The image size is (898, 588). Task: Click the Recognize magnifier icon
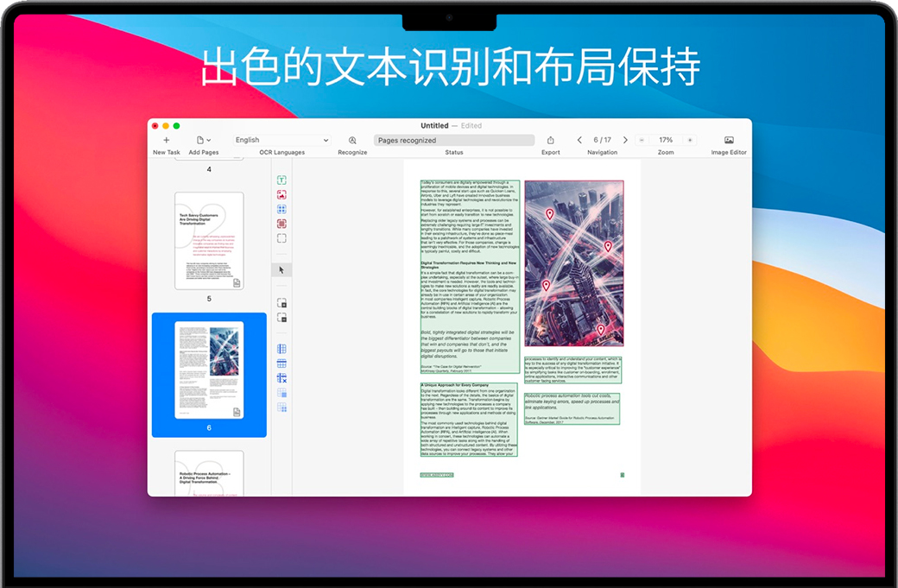pos(352,140)
